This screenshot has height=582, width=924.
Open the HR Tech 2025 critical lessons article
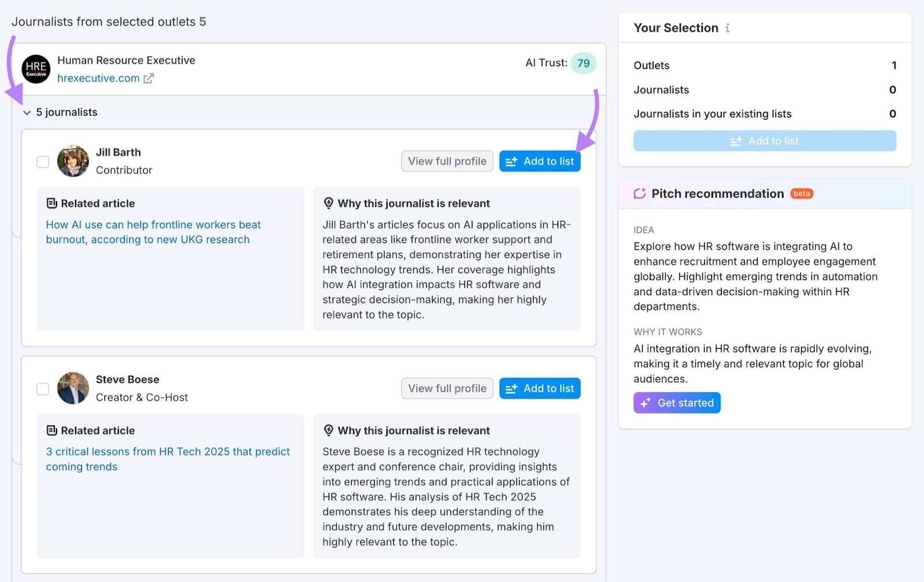(167, 459)
